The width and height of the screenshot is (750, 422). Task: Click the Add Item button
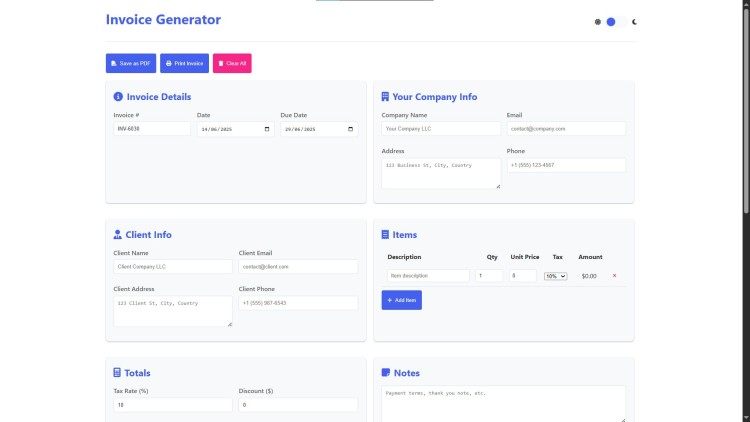coord(401,300)
